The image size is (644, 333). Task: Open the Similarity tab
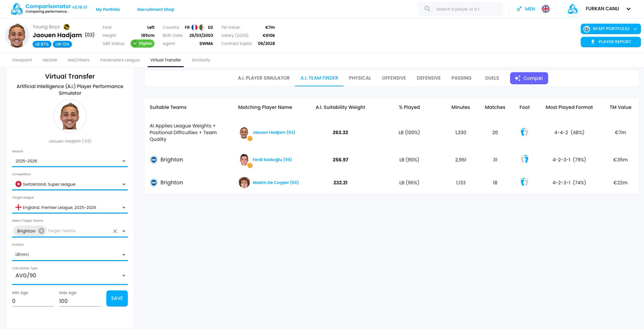tap(201, 60)
